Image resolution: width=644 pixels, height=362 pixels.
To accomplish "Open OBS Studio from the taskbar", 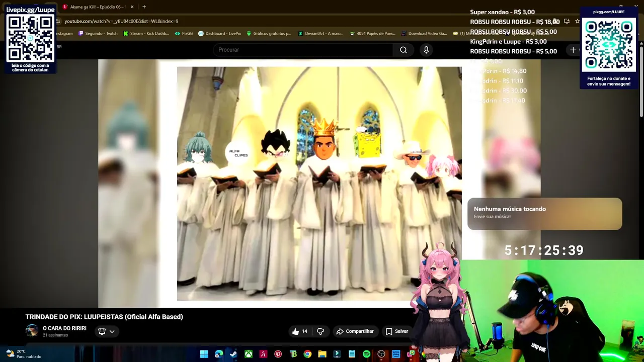I will [x=381, y=354].
